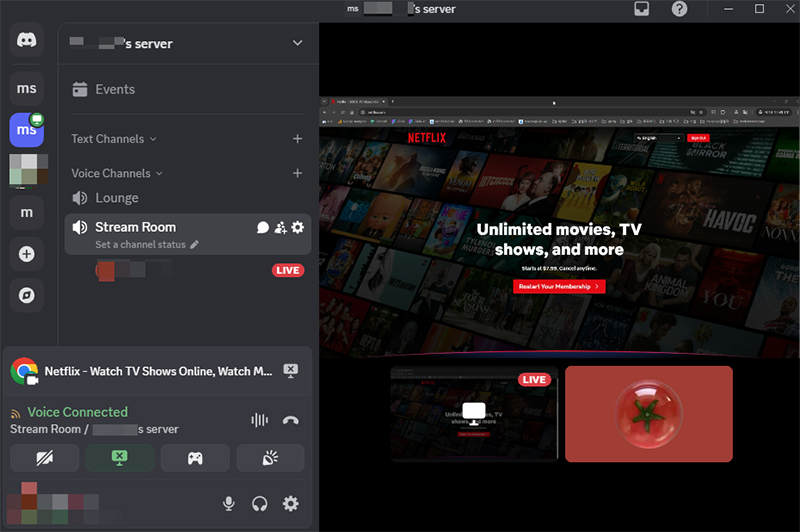
Task: Select the Stream Room voice channel
Action: [135, 227]
